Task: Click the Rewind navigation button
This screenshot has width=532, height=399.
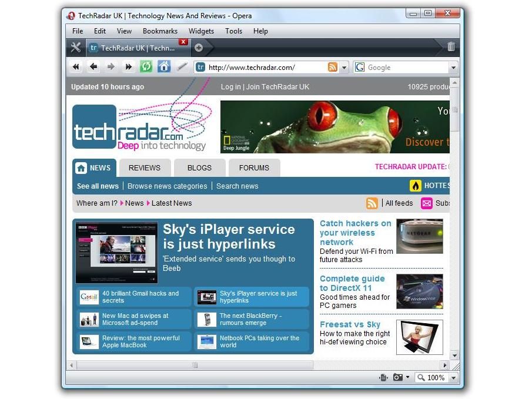Action: coord(76,67)
